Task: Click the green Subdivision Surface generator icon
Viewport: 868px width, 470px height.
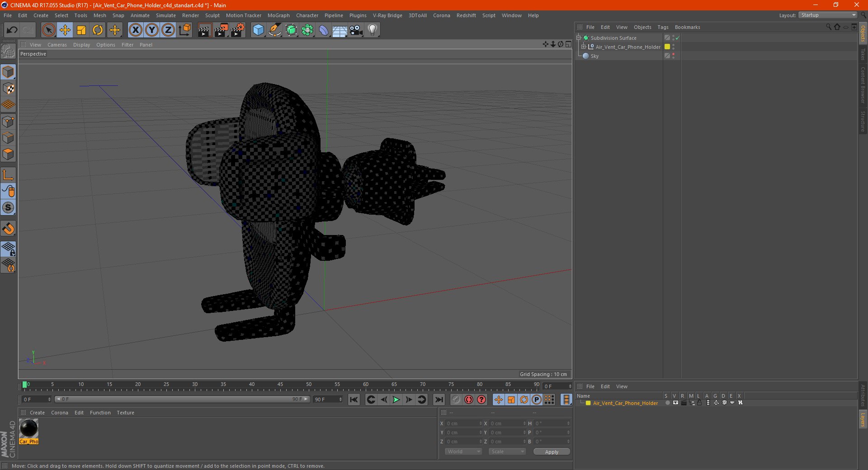Action: point(291,30)
